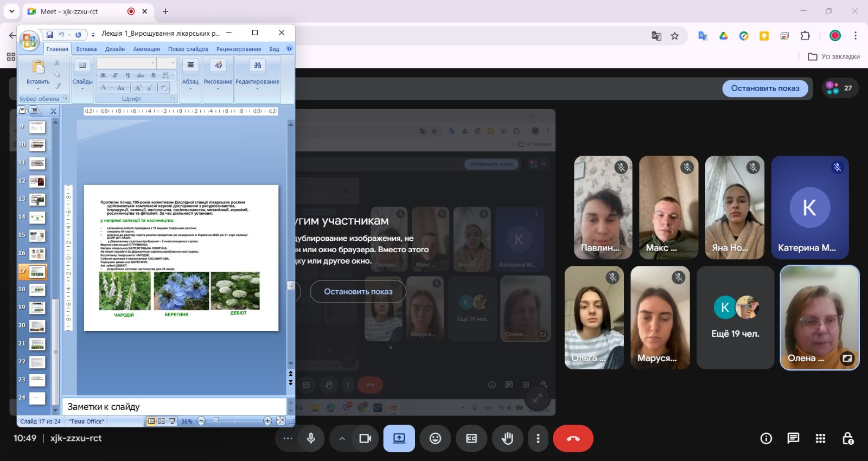This screenshot has height=461, width=868.
Task: Click the Остановить показ button at top
Action: (x=765, y=88)
